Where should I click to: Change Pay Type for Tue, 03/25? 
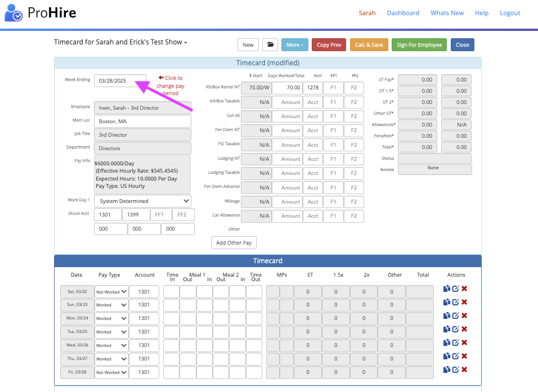tap(111, 332)
